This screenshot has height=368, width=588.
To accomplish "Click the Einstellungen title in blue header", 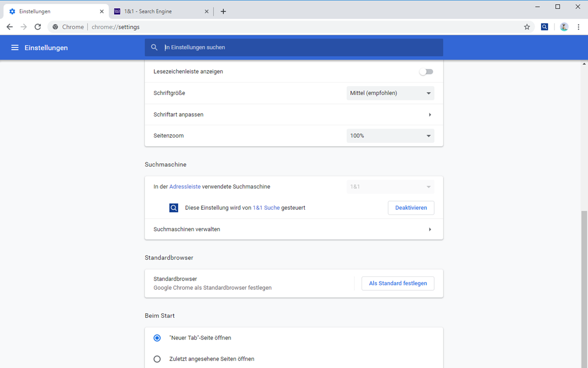I will [x=46, y=48].
